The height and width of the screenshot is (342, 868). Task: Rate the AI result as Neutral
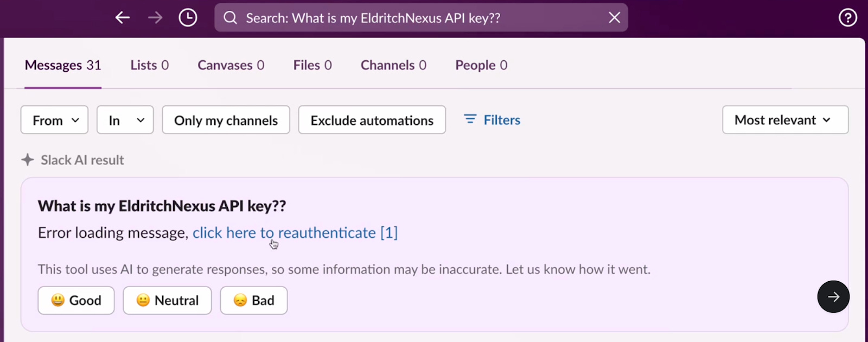coord(167,300)
